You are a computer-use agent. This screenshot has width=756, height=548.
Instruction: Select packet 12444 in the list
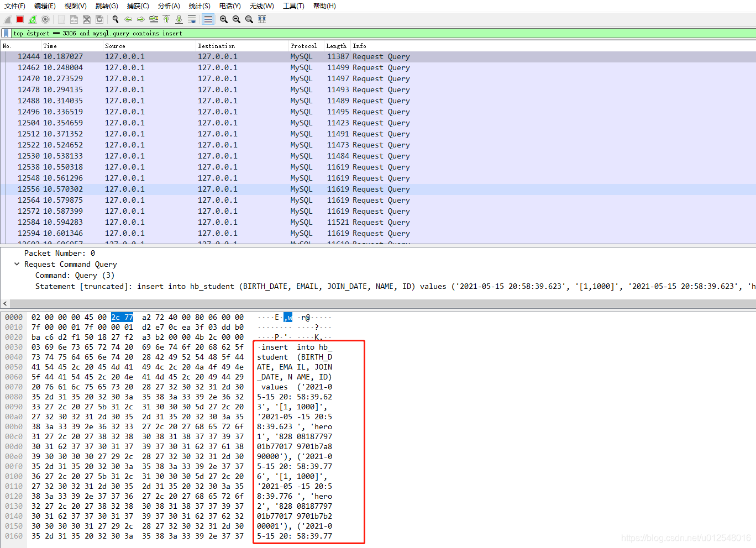pyautogui.click(x=378, y=56)
